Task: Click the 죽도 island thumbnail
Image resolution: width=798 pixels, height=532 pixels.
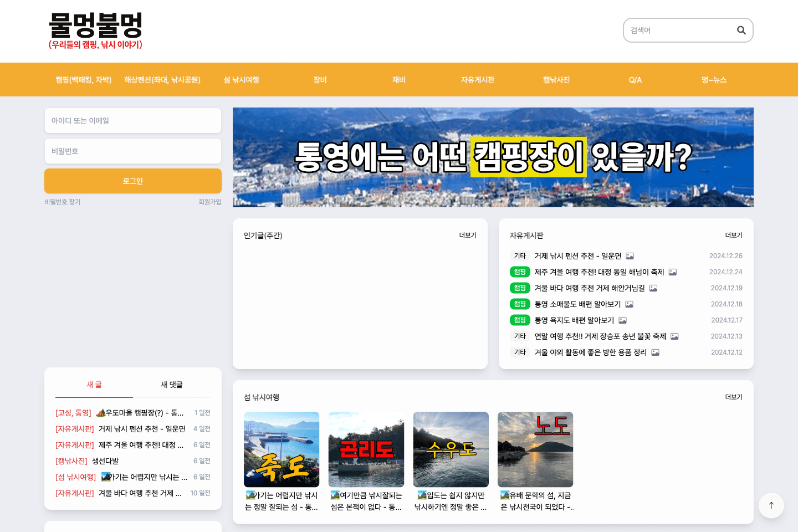Action: point(282,449)
